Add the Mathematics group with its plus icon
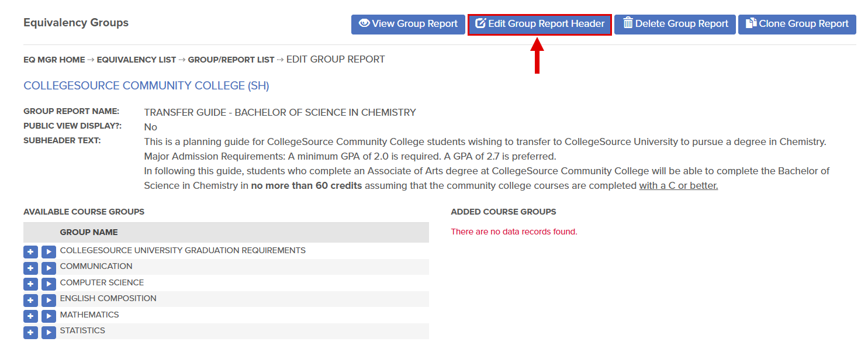 click(x=30, y=316)
